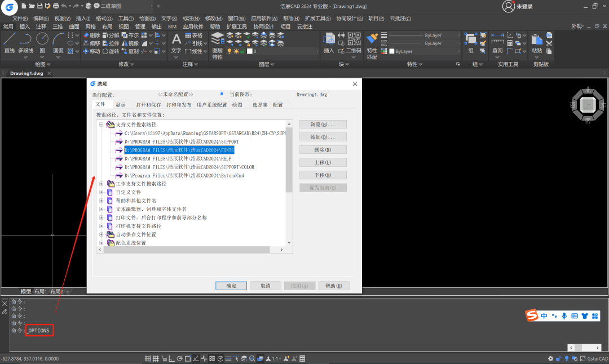
Task: Click the Cut scissors icon in clipboard panel
Action: pyautogui.click(x=549, y=43)
